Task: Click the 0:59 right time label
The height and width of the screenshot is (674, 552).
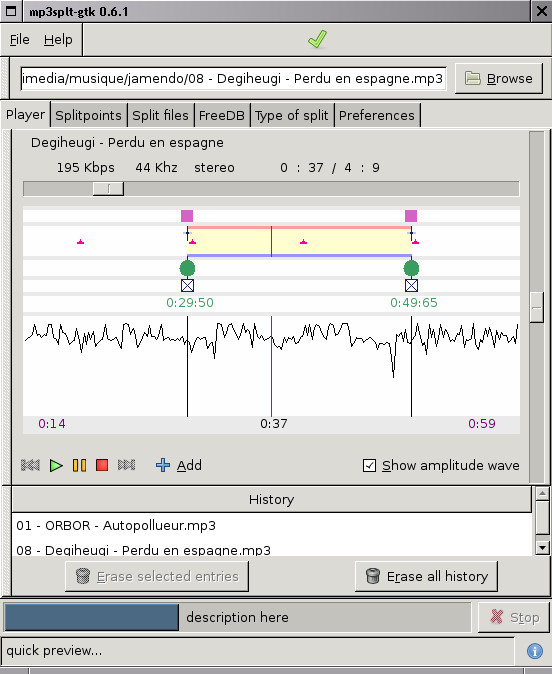Action: point(482,424)
